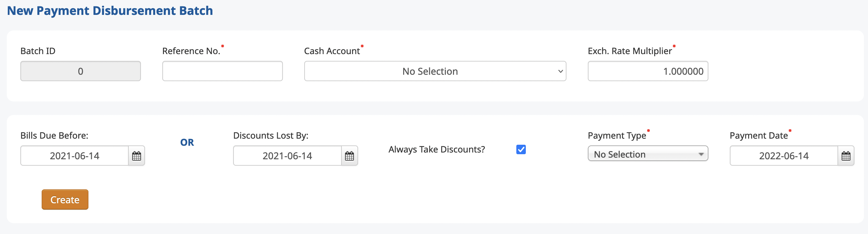This screenshot has height=234, width=868.
Task: Open the Payment Type dropdown
Action: point(648,154)
